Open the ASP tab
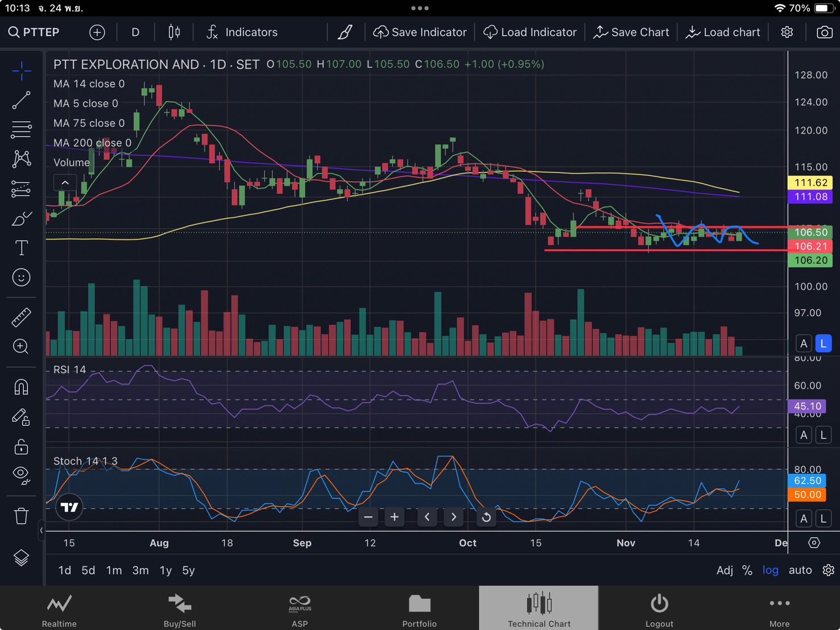 click(300, 609)
